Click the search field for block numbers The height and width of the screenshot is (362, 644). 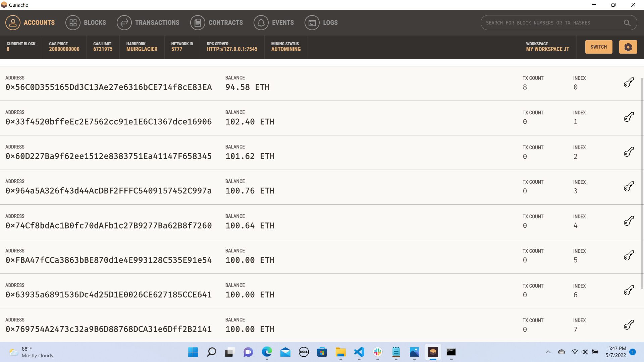pyautogui.click(x=553, y=23)
